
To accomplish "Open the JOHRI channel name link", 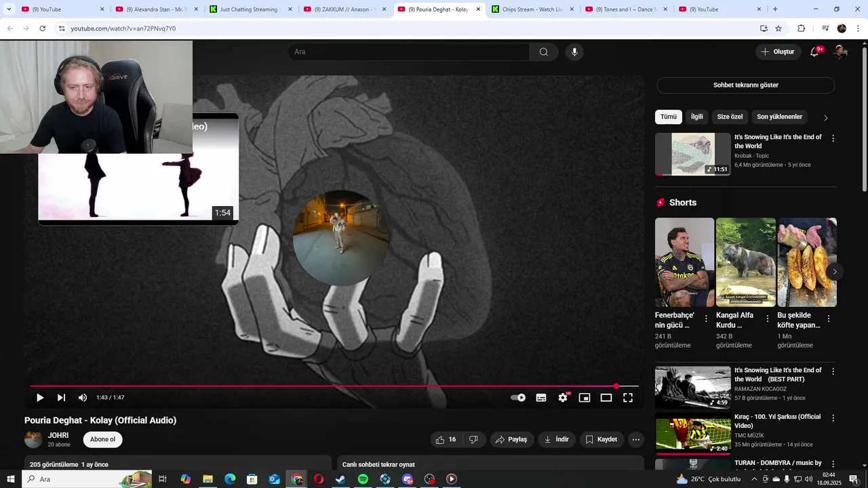I will (x=58, y=435).
